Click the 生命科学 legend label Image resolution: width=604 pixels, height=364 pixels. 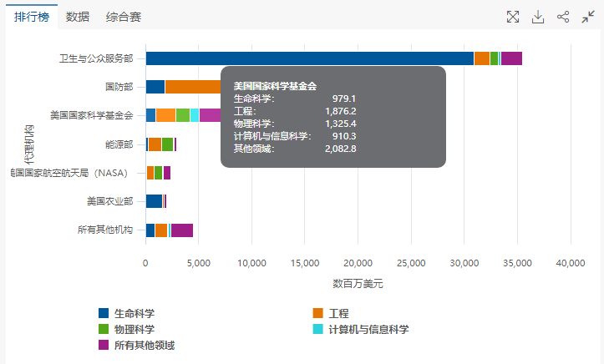[x=135, y=313]
